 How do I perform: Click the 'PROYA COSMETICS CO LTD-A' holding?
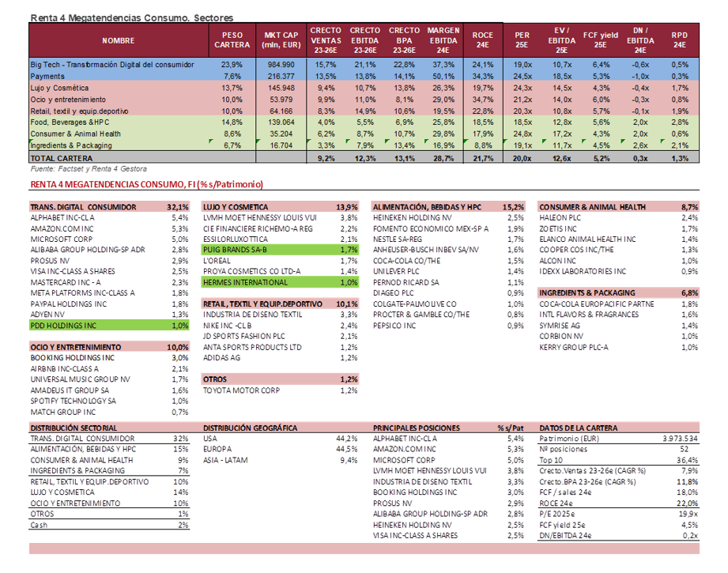251,272
